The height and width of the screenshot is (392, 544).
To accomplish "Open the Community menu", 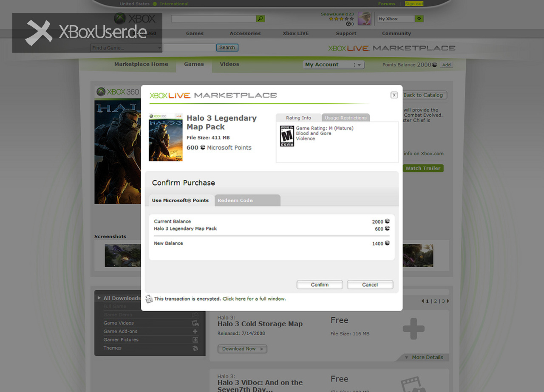I will [x=397, y=34].
